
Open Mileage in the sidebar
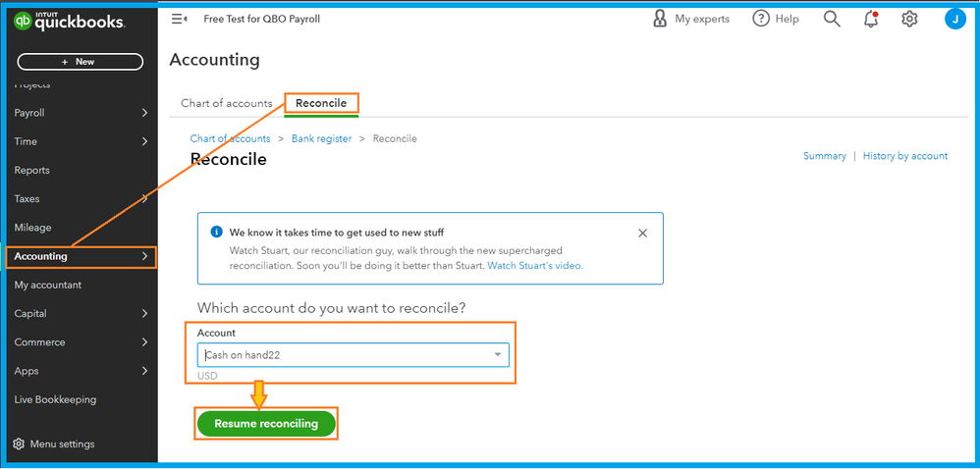(32, 228)
